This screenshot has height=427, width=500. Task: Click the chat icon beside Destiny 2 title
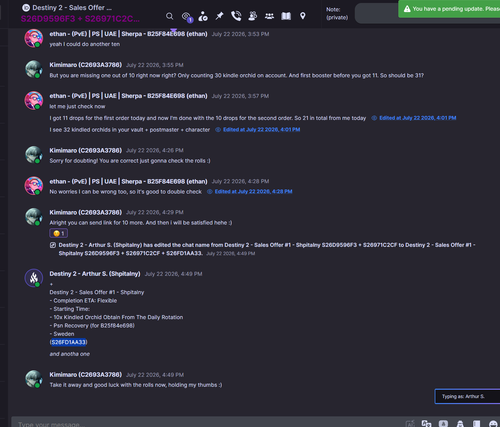(x=26, y=8)
